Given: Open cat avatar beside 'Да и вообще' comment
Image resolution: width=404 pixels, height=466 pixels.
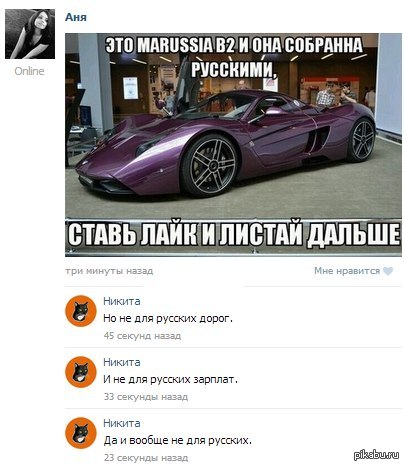Looking at the screenshot, I should pyautogui.click(x=81, y=433).
